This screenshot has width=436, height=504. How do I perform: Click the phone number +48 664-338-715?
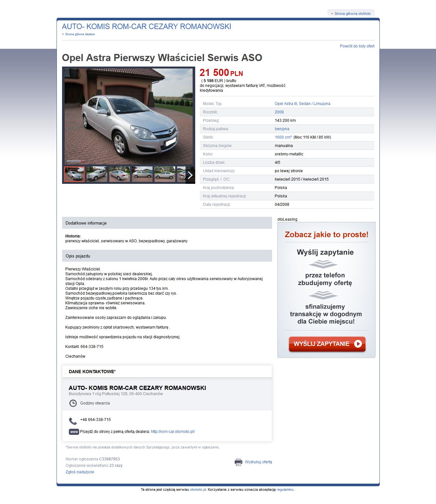(x=95, y=420)
